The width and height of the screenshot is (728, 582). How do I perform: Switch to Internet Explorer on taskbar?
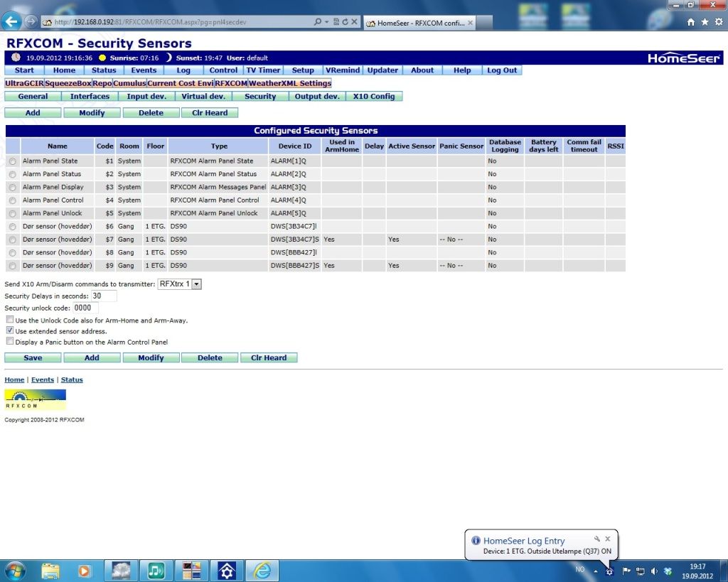coord(262,571)
